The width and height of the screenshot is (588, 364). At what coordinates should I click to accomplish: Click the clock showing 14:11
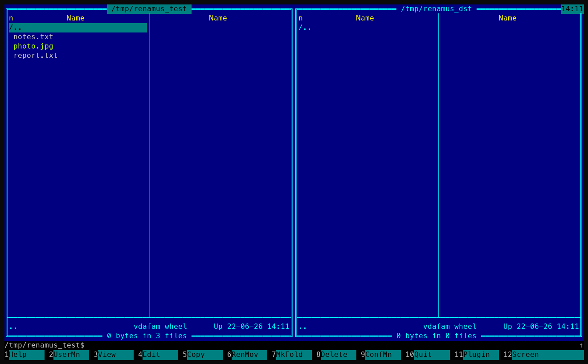point(572,9)
